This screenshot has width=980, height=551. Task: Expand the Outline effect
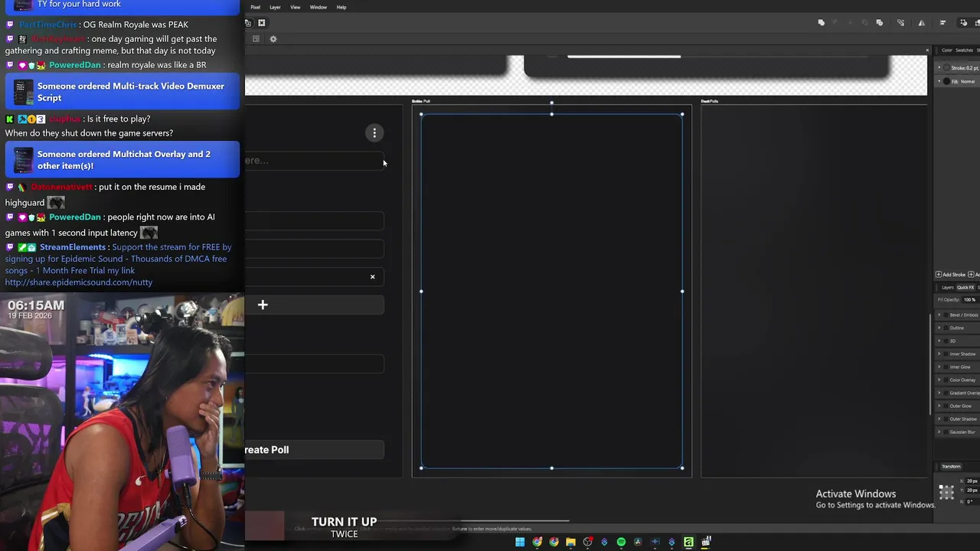pyautogui.click(x=939, y=328)
